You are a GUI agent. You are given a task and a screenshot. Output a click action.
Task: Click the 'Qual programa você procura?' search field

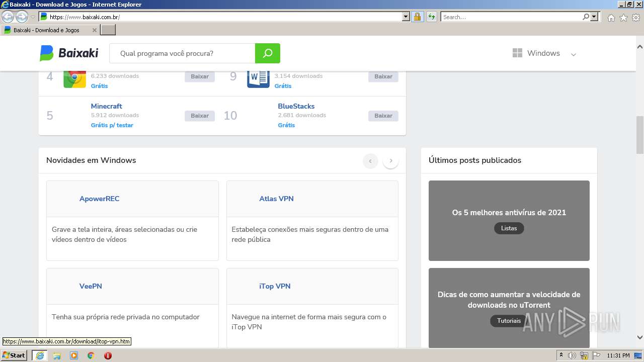click(182, 53)
